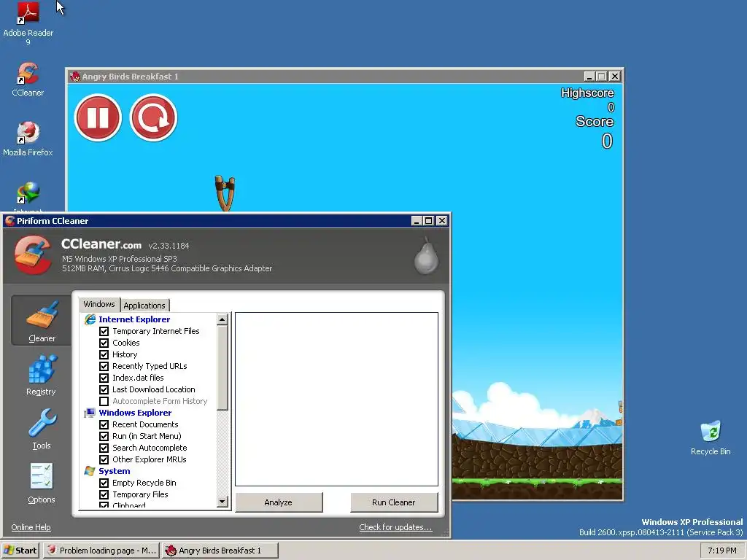The height and width of the screenshot is (560, 747).
Task: Uncheck Cookies under Internet Explorer
Action: pos(104,343)
